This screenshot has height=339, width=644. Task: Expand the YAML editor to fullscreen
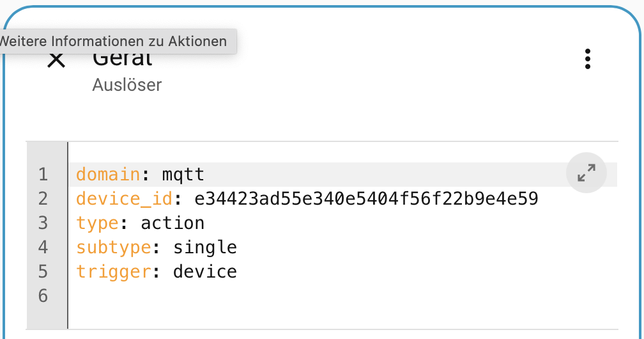point(586,173)
